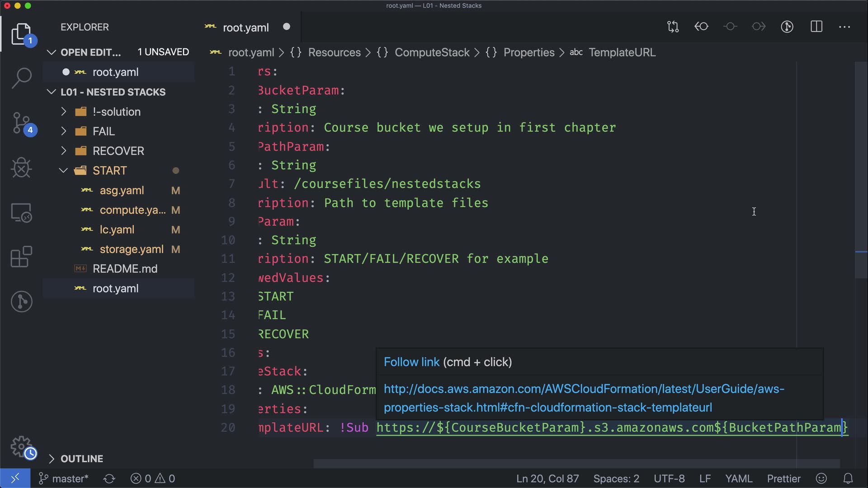The image size is (868, 488).
Task: Expand the OUTLINE section
Action: pyautogui.click(x=81, y=459)
